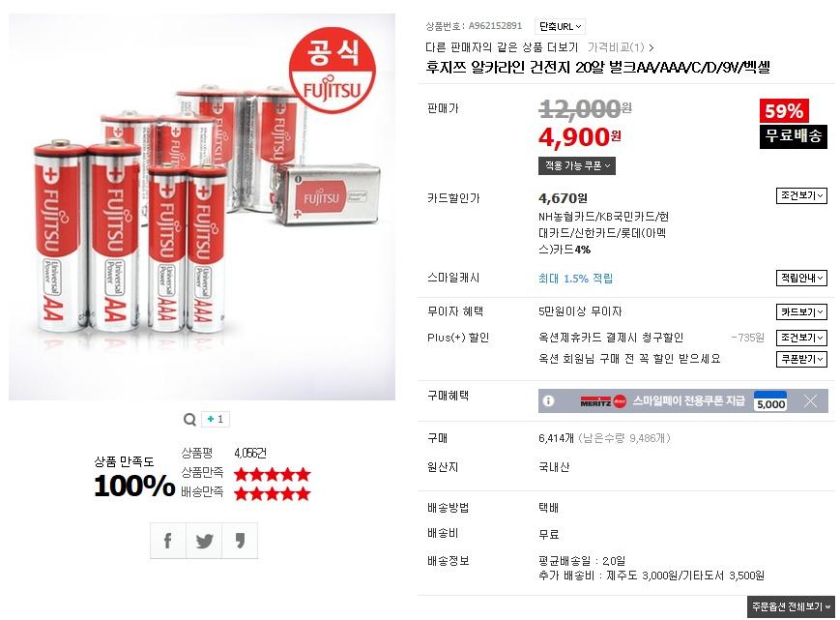Share product via Twitter icon
Image resolution: width=840 pixels, height=620 pixels.
[x=204, y=541]
